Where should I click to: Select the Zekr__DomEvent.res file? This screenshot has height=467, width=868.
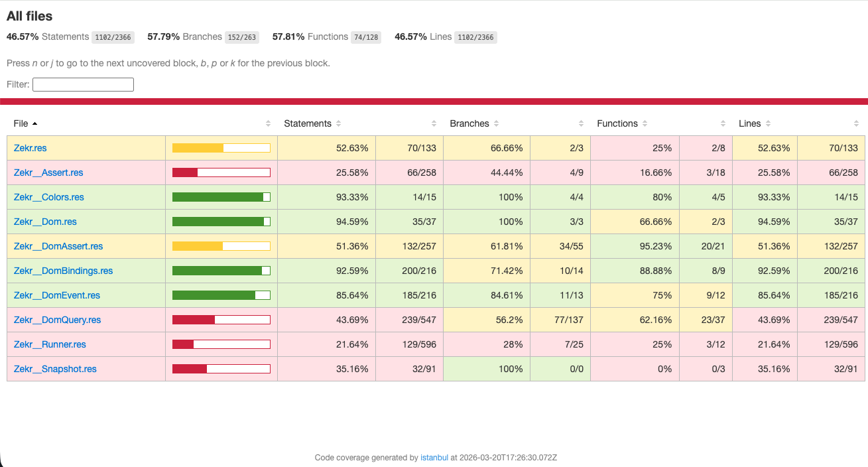coord(56,295)
